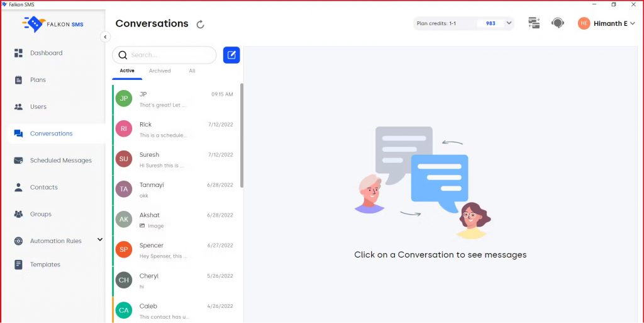Screen dimensions: 644x323
Task: Click the Plans clipboard icon
Action: (x=18, y=80)
